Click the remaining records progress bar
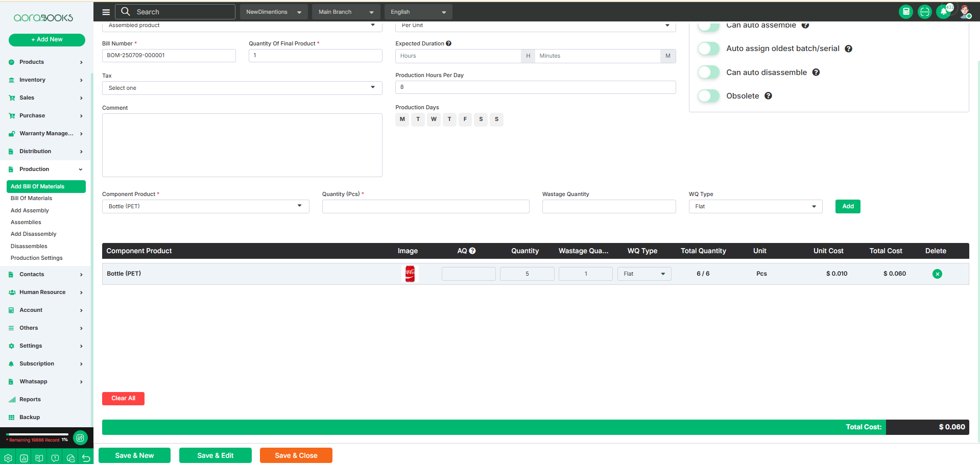980x464 pixels. point(37,434)
